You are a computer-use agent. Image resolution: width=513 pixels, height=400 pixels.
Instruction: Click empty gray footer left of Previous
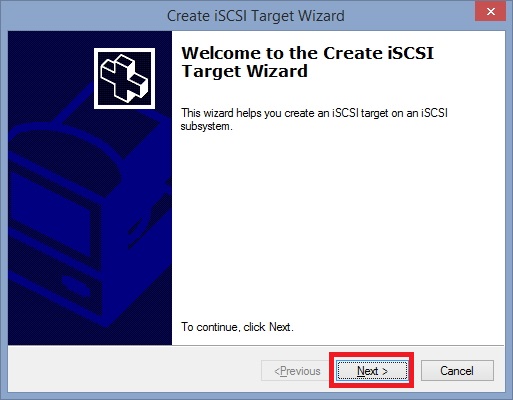click(x=133, y=369)
